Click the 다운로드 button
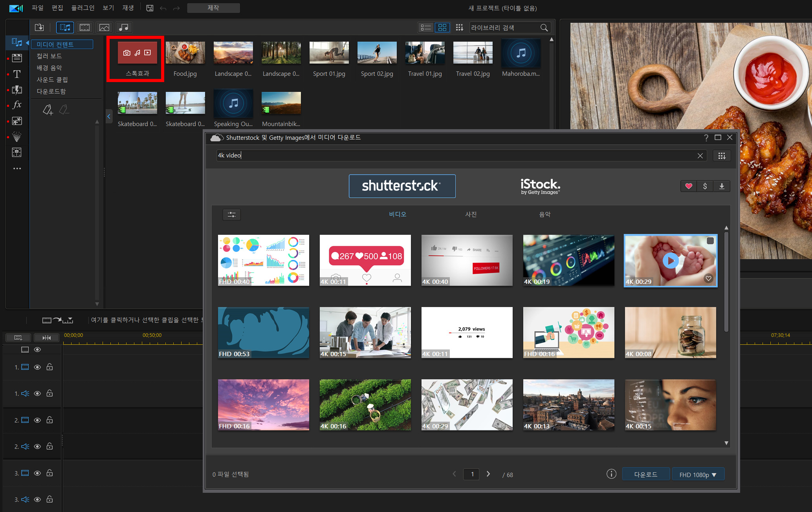 [x=645, y=474]
